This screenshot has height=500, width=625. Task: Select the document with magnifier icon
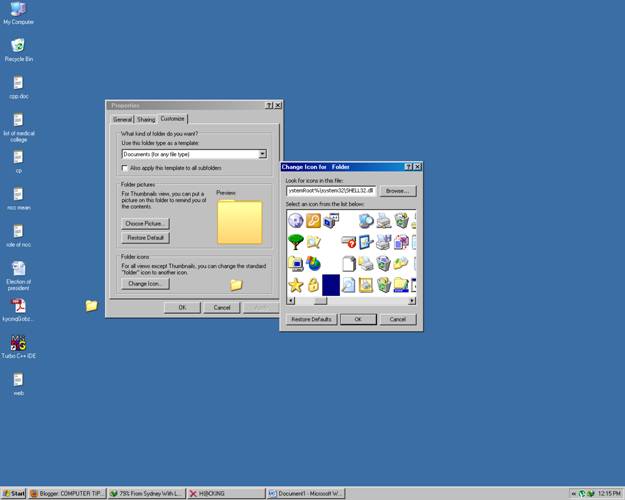[348, 285]
